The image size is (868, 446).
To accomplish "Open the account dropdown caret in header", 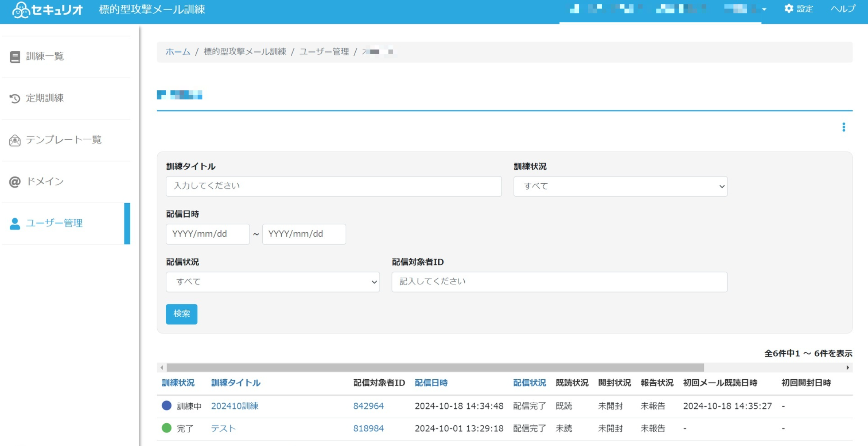I will point(764,9).
